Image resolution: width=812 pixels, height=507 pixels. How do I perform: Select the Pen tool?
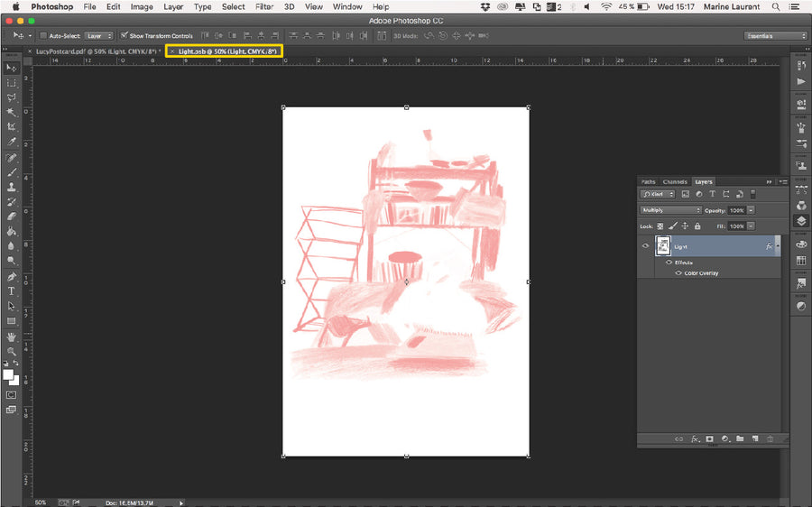[x=11, y=277]
